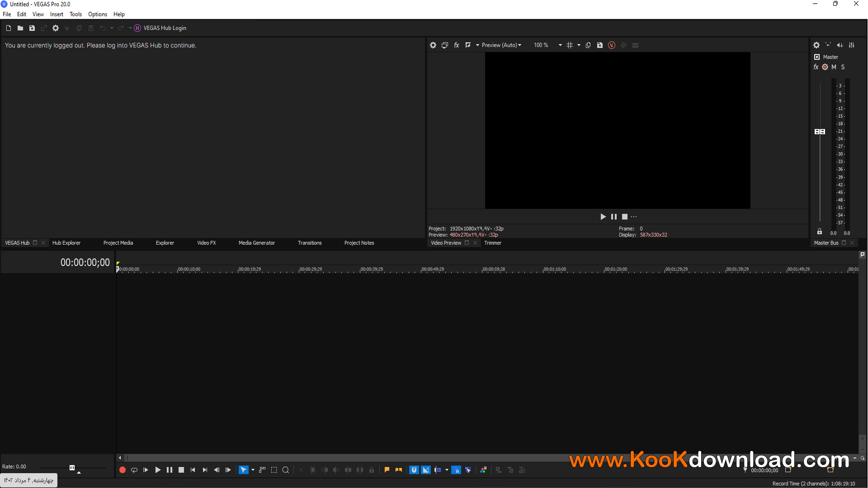Open the File menu
Screen dimensions: 868x488
[x=7, y=14]
